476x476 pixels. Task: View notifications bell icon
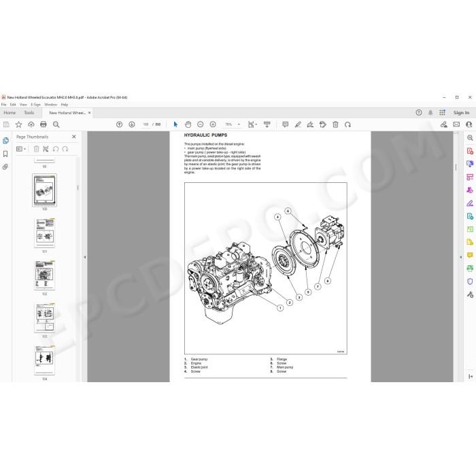[430, 113]
